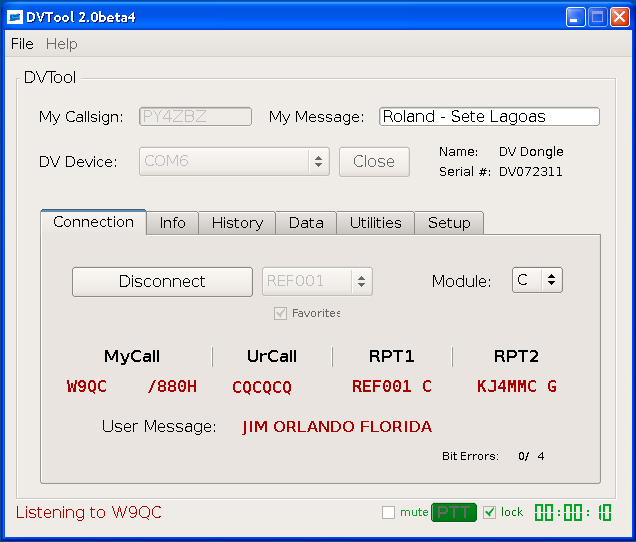Click serial number DV072311
This screenshot has width=636, height=542.
(531, 172)
